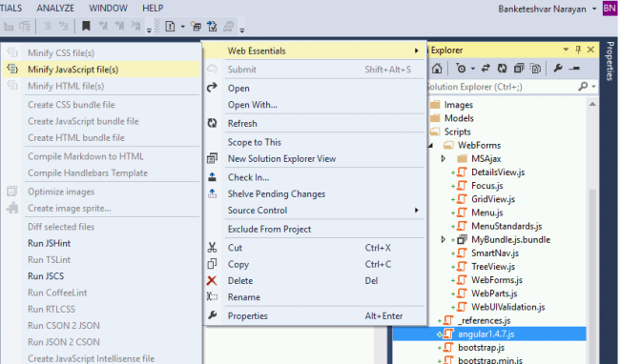Click the Show All Files icon
Screen dimensions: 620x364
535,69
